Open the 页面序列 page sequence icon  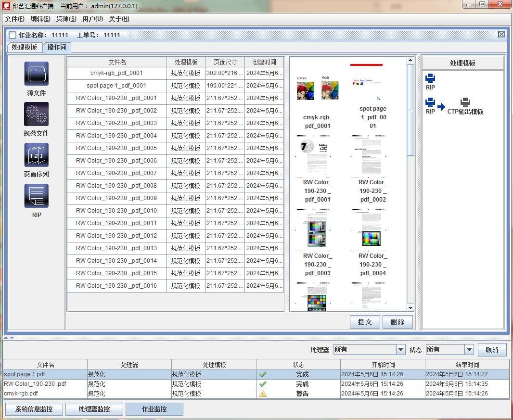(x=37, y=155)
